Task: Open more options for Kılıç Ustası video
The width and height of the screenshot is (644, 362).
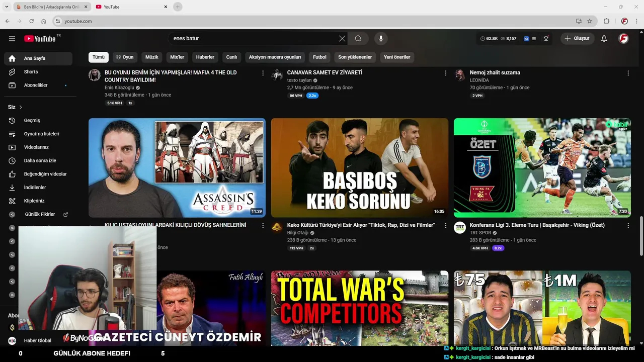Action: click(x=263, y=226)
